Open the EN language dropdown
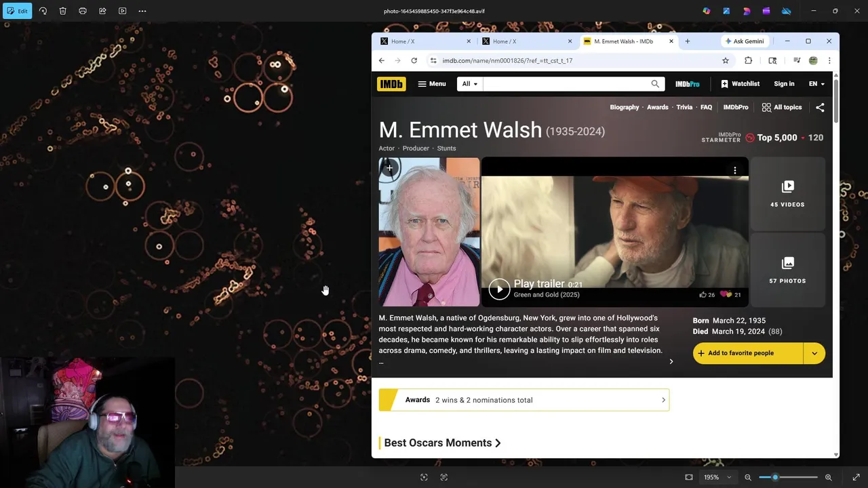 coord(816,84)
